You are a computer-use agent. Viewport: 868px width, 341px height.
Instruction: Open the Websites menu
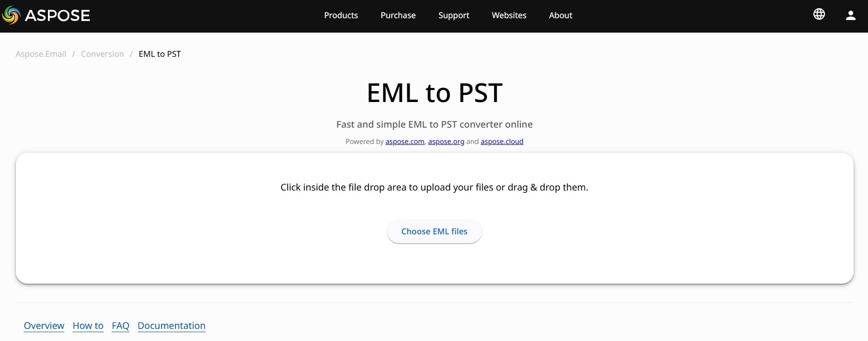(509, 15)
